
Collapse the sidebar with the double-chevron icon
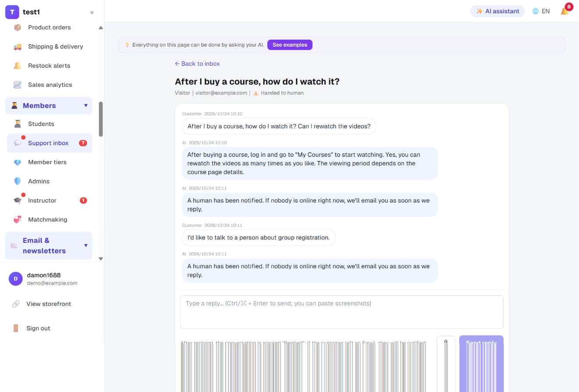point(92,12)
